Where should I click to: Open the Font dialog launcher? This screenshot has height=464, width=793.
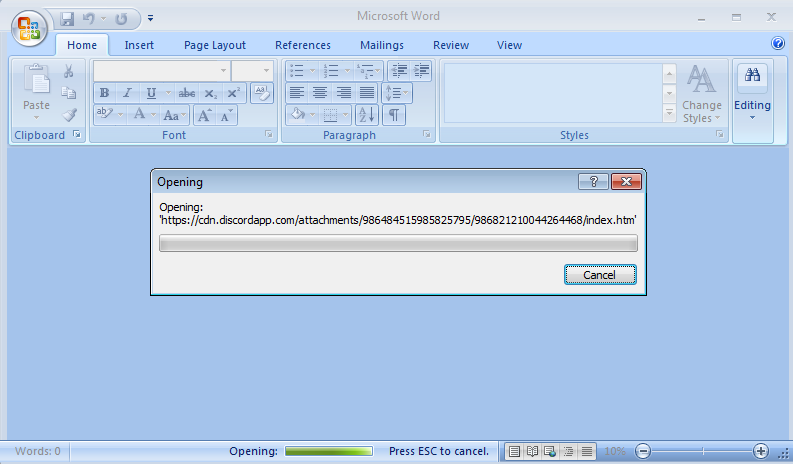pos(269,134)
